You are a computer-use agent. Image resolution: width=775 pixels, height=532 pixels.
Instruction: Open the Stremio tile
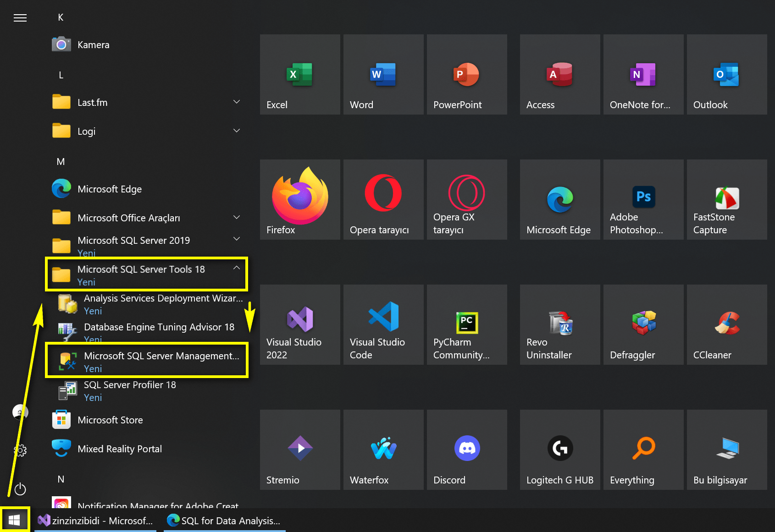(300, 450)
